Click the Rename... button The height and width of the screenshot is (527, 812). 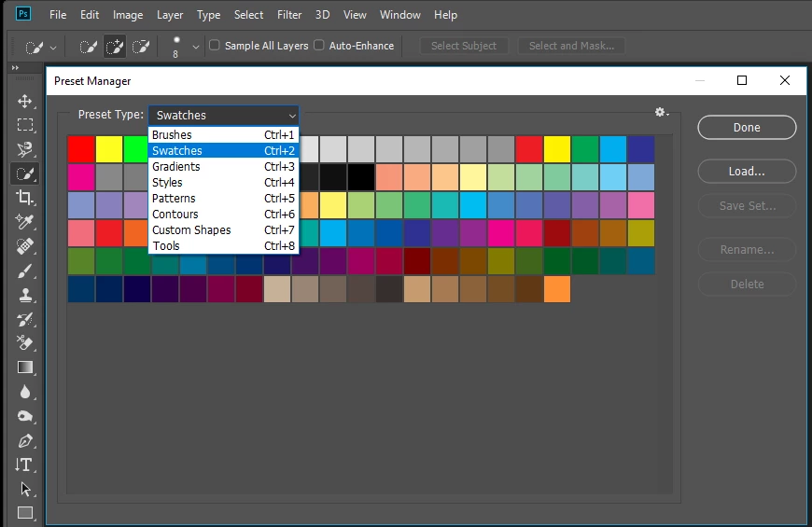(x=747, y=250)
